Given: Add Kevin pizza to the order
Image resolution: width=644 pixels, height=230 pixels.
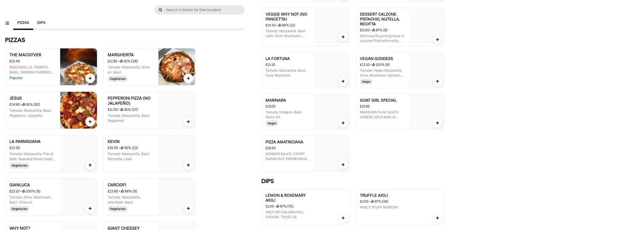Looking at the screenshot, I should pyautogui.click(x=188, y=165).
